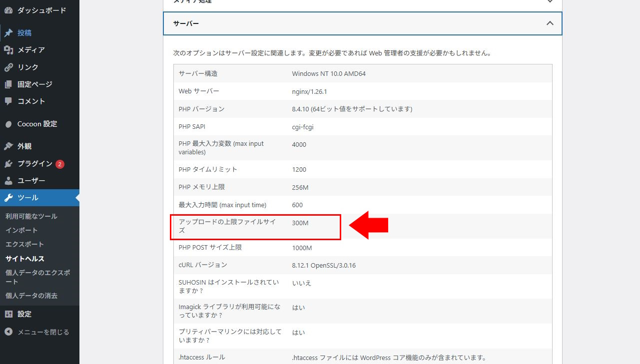Click the Settings sliders icon
The width and height of the screenshot is (640, 364).
tap(8, 314)
